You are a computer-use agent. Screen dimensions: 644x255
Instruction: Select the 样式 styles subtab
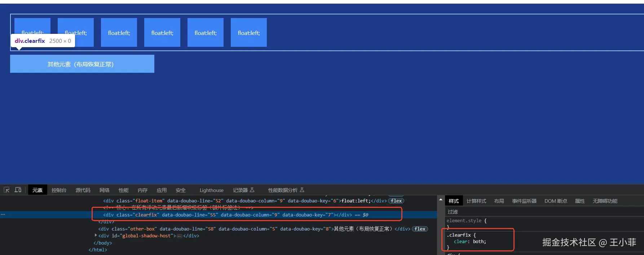[454, 201]
